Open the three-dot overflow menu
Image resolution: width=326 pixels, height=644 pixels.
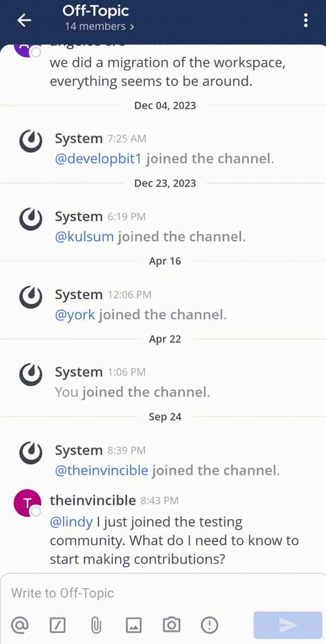306,21
